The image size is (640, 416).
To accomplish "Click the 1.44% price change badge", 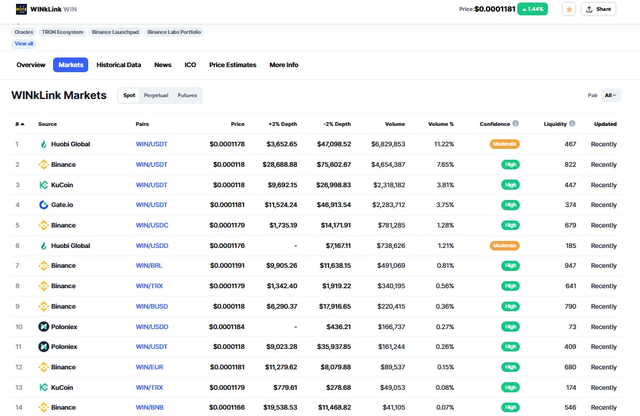I will (533, 9).
